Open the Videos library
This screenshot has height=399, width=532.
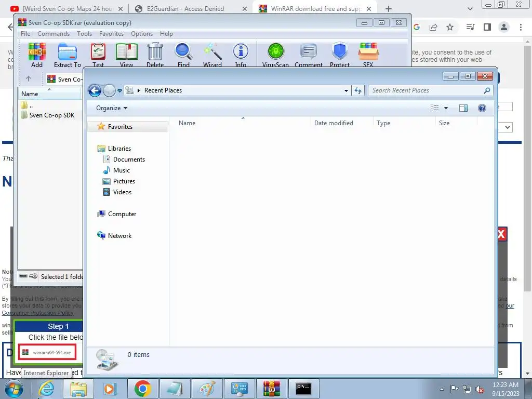tap(117, 192)
